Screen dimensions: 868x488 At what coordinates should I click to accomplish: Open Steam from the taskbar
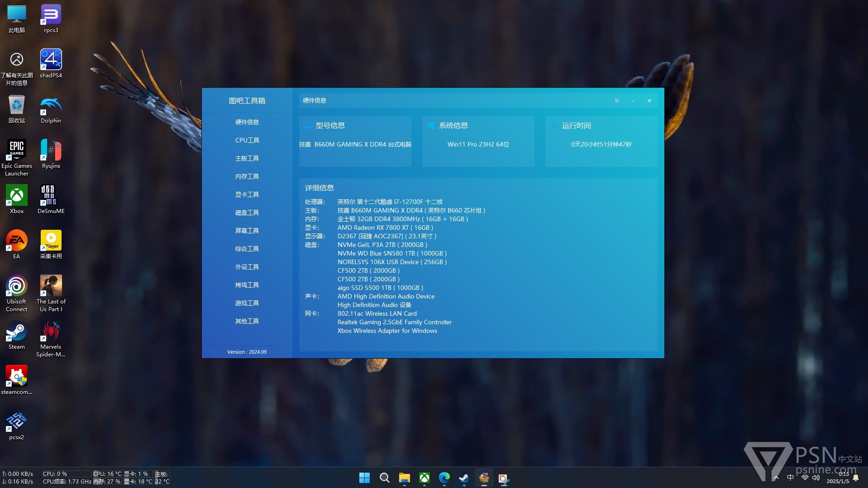pyautogui.click(x=464, y=478)
